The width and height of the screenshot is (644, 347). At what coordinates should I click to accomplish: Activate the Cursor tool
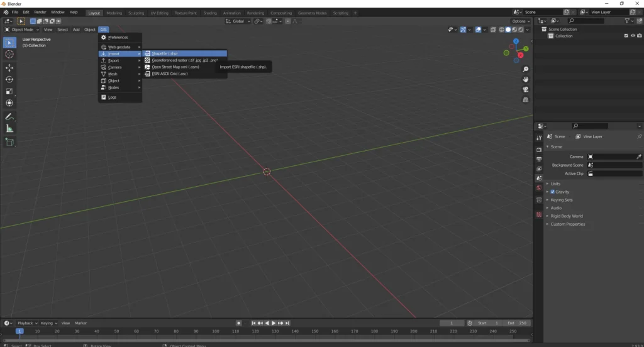point(9,54)
